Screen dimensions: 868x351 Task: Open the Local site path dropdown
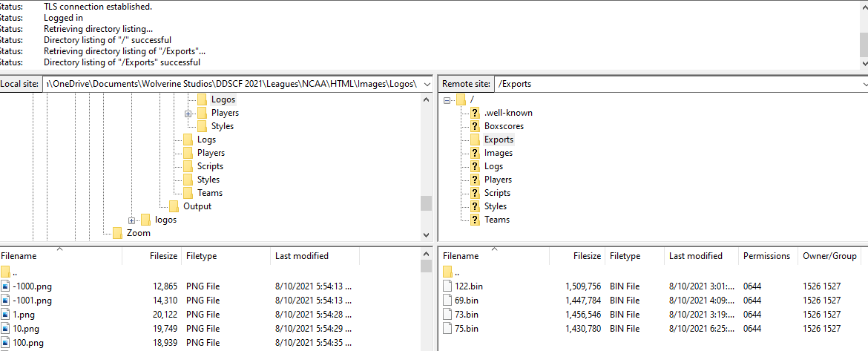point(427,84)
